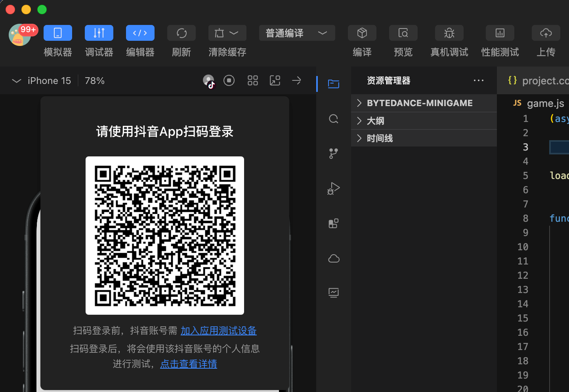This screenshot has width=569, height=392.
Task: Click the game.js breadcrumb
Action: 539,103
